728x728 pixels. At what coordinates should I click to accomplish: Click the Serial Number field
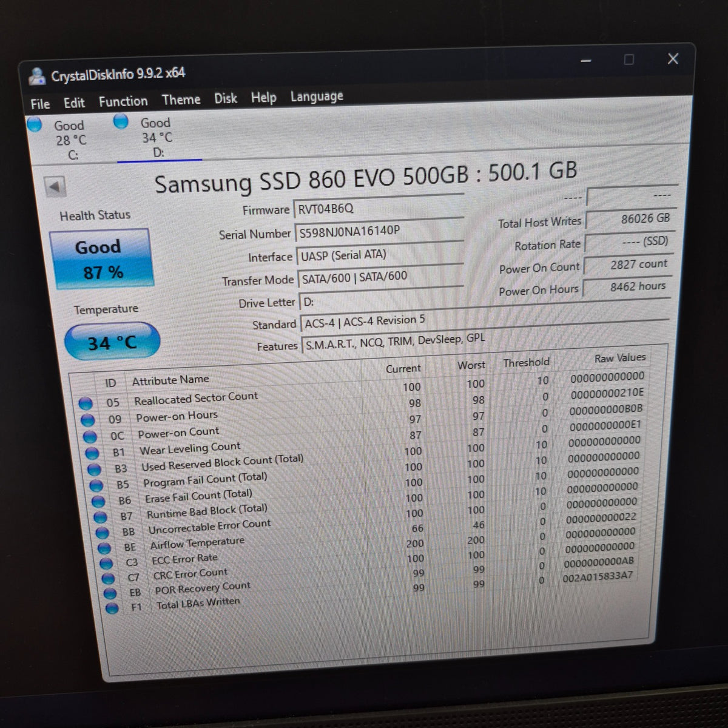click(379, 231)
